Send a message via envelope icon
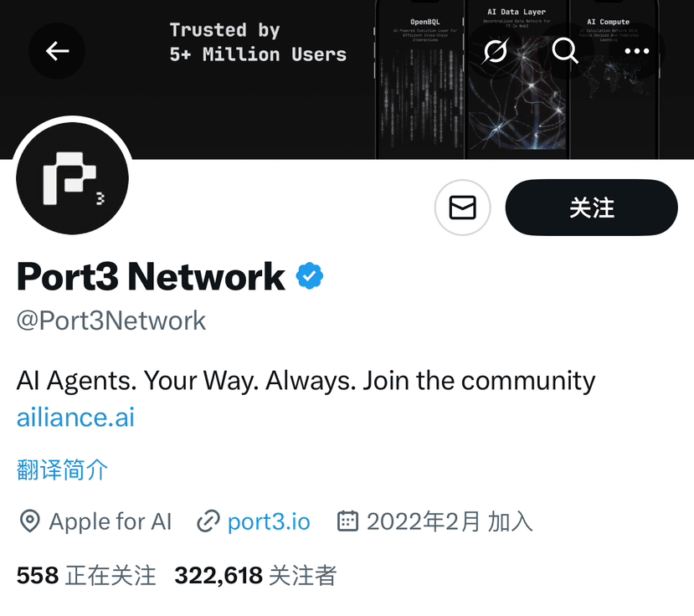 click(x=462, y=207)
